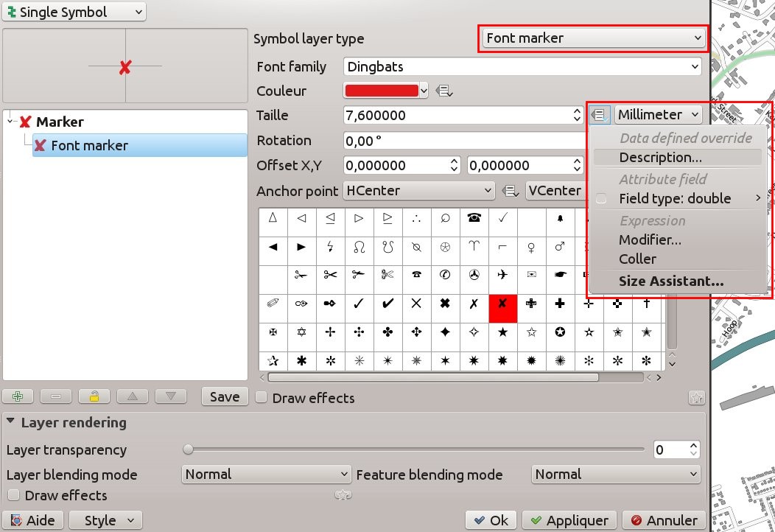This screenshot has width=775, height=532.
Task: Click the anchor point data defined override icon
Action: [510, 191]
